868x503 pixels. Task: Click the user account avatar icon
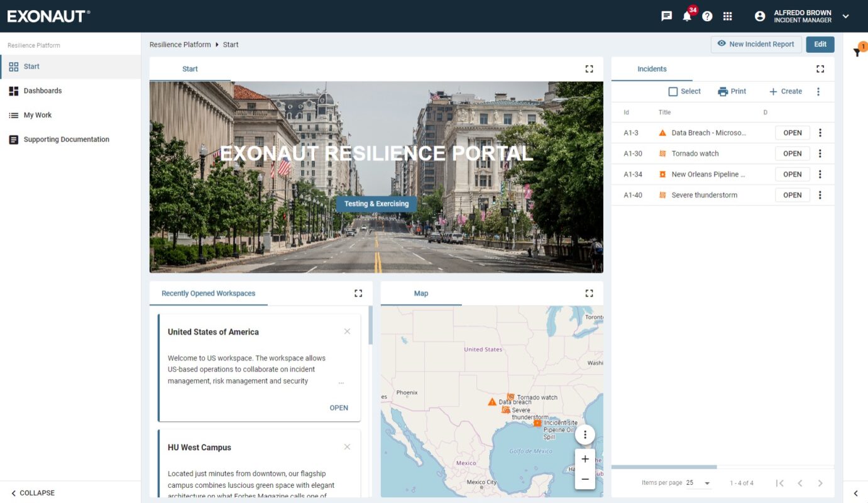click(x=760, y=16)
